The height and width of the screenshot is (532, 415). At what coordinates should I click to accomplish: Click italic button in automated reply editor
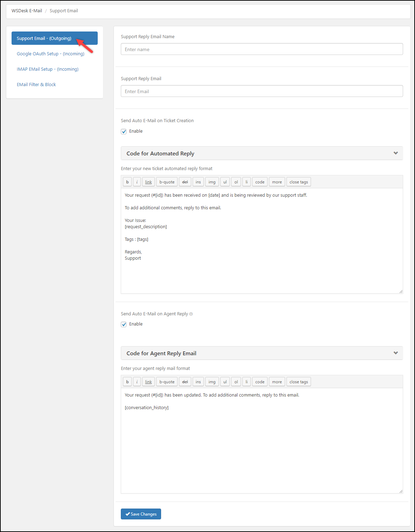[137, 182]
